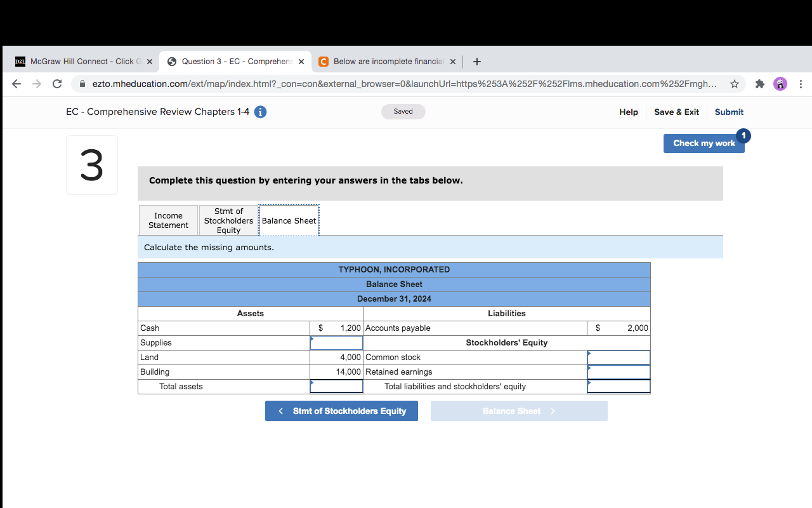This screenshot has height=508, width=812.
Task: Click the 'Common stock' row label
Action: [393, 358]
